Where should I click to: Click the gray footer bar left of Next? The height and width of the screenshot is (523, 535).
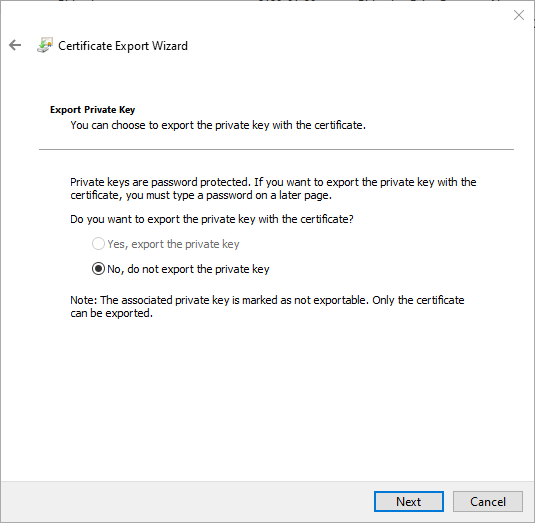pyautogui.click(x=187, y=502)
